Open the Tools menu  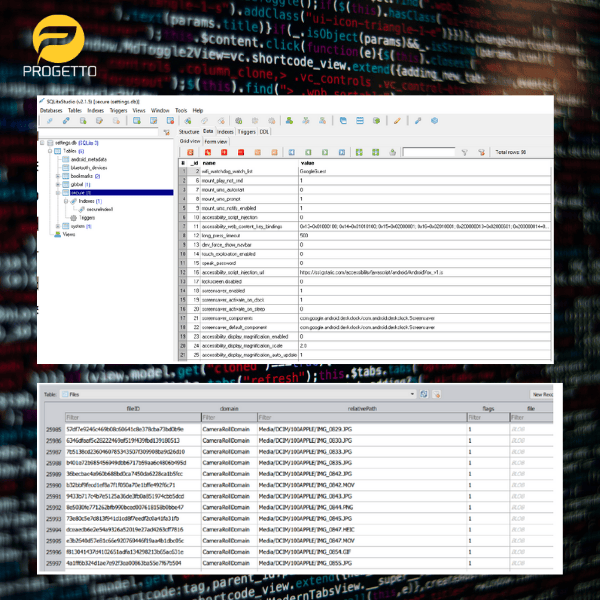[x=181, y=110]
